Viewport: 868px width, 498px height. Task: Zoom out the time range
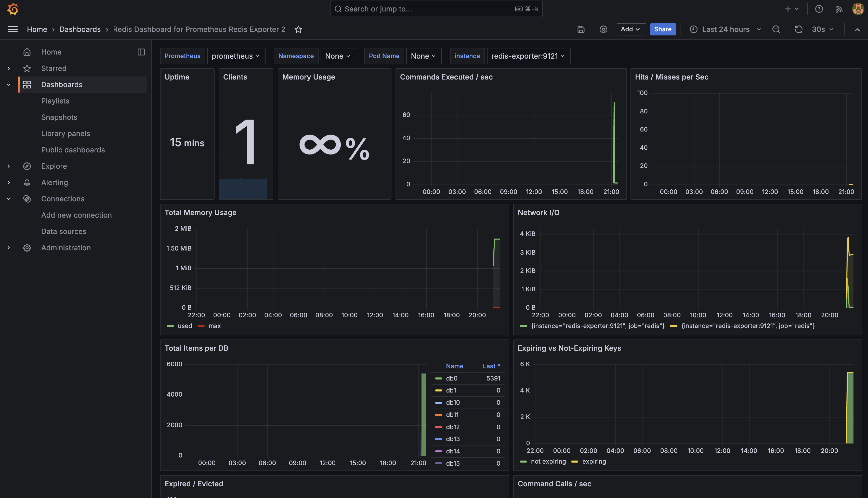click(x=776, y=29)
